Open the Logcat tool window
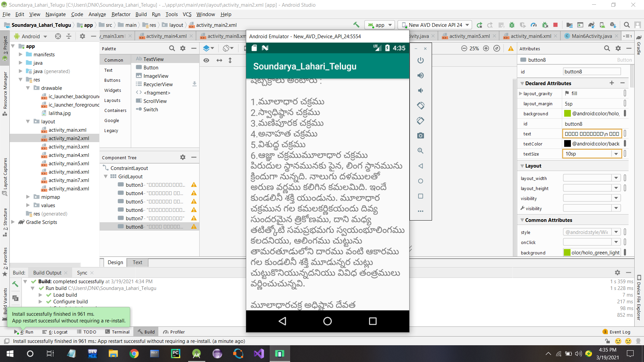Image resolution: width=644 pixels, height=362 pixels. tap(55, 332)
